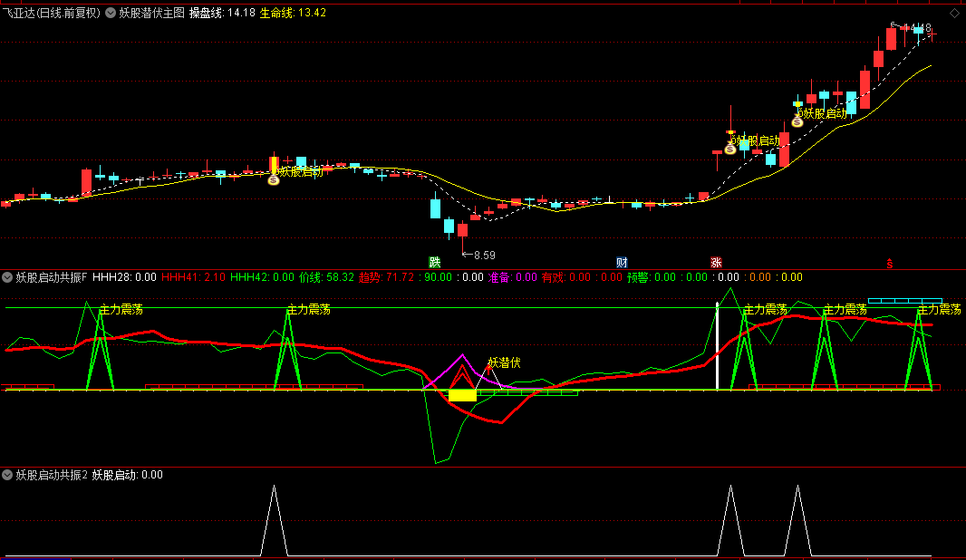The height and width of the screenshot is (560, 966).
Task: Click the white vertical signal bar
Action: 717,346
